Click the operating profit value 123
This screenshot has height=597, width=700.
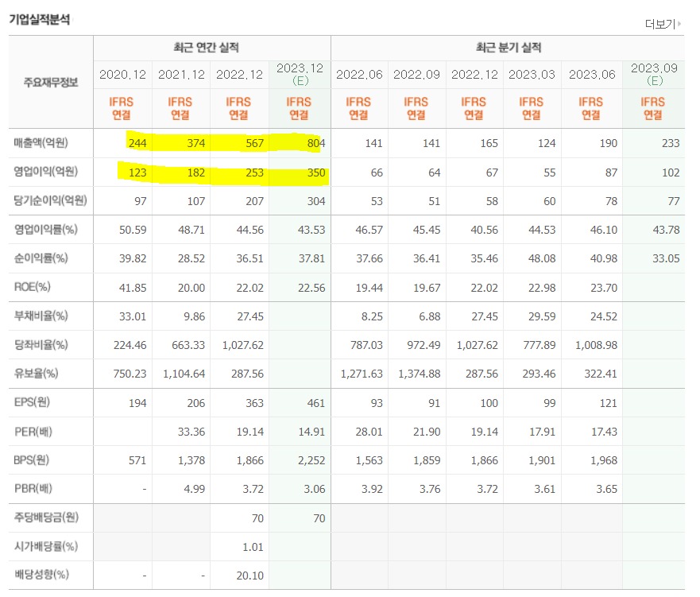click(x=137, y=173)
